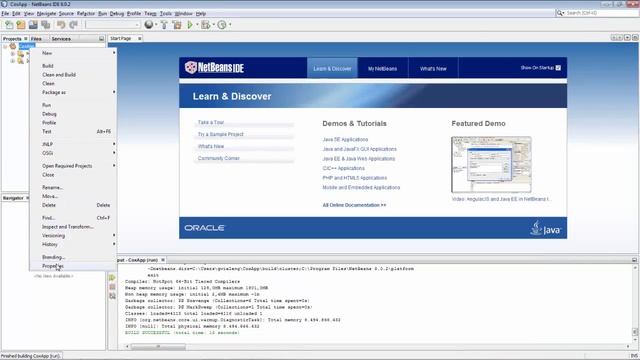Image resolution: width=640 pixels, height=360 pixels.
Task: Click the Take a Tour link
Action: pos(211,122)
